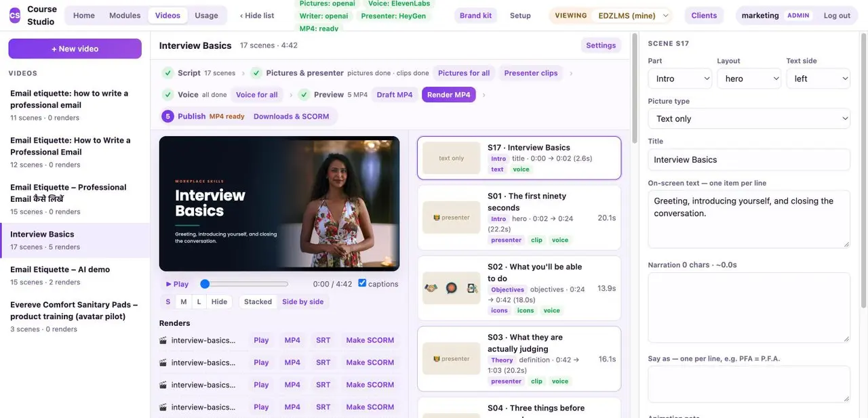Open Downloads & SCORM link
The width and height of the screenshot is (868, 418).
(x=292, y=117)
